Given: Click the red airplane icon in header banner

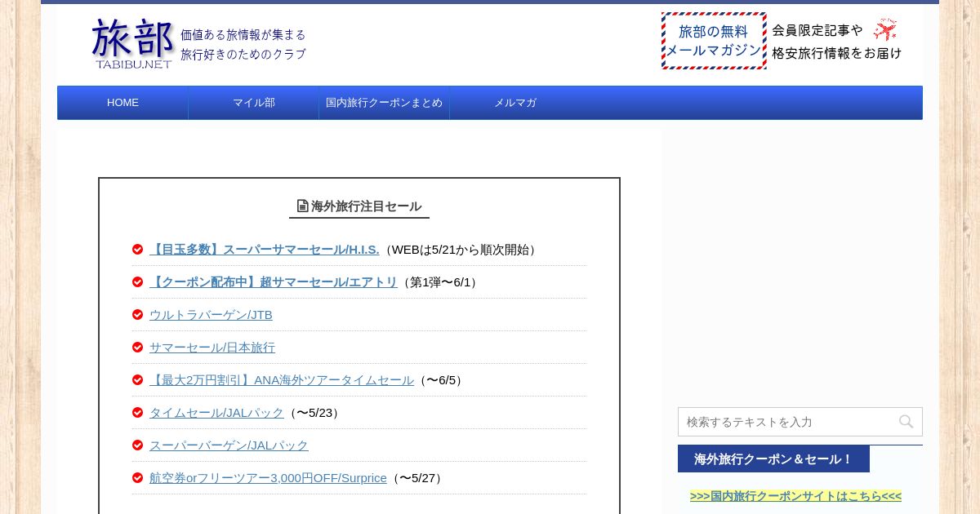Looking at the screenshot, I should (x=884, y=30).
